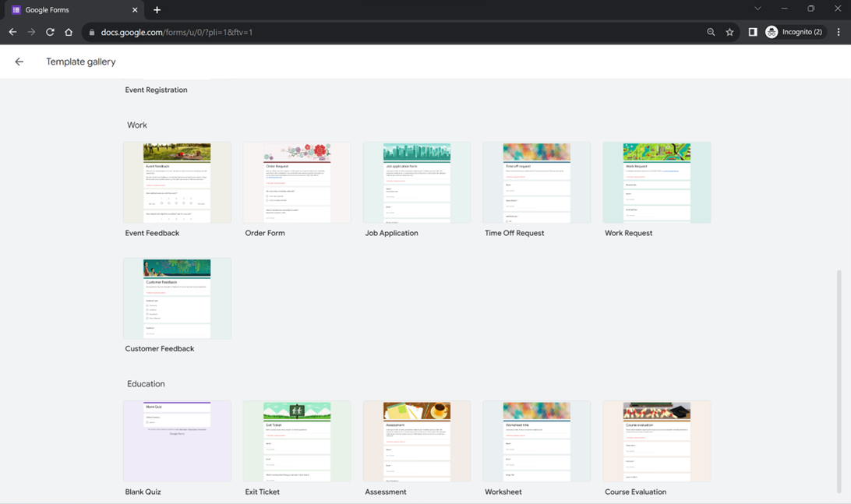Click the Incognito profile button
The width and height of the screenshot is (851, 504).
coord(793,32)
